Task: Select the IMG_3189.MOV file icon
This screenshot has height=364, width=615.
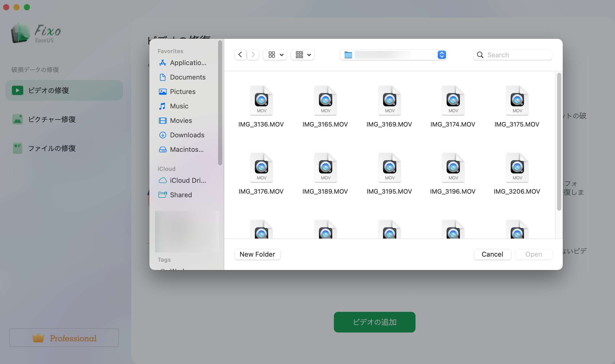Action: 325,168
